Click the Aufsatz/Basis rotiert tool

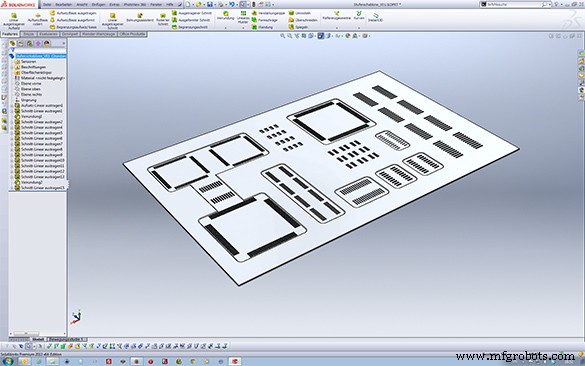coord(38,20)
